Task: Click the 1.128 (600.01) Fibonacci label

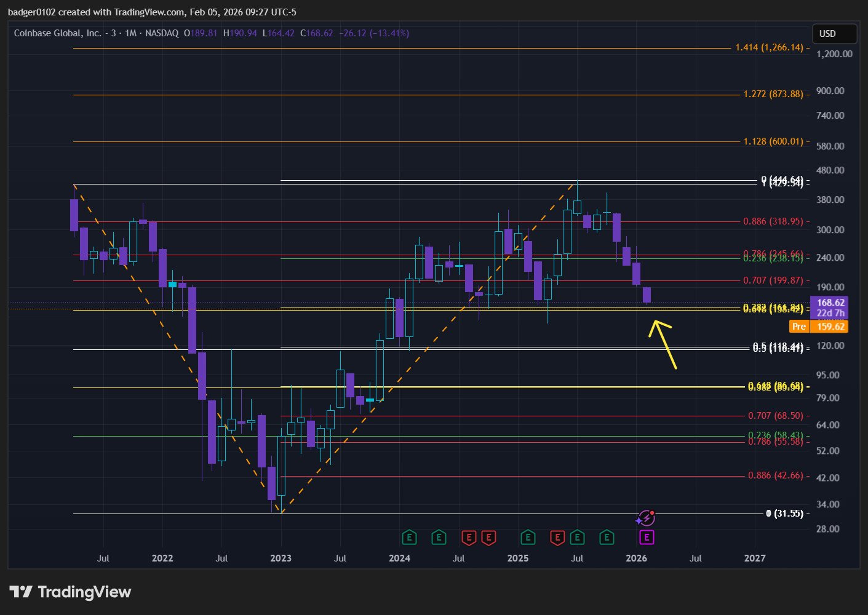Action: pos(773,141)
